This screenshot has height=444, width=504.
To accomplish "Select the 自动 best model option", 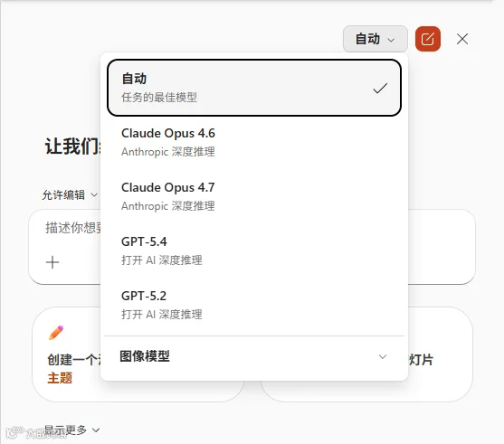I will (254, 88).
